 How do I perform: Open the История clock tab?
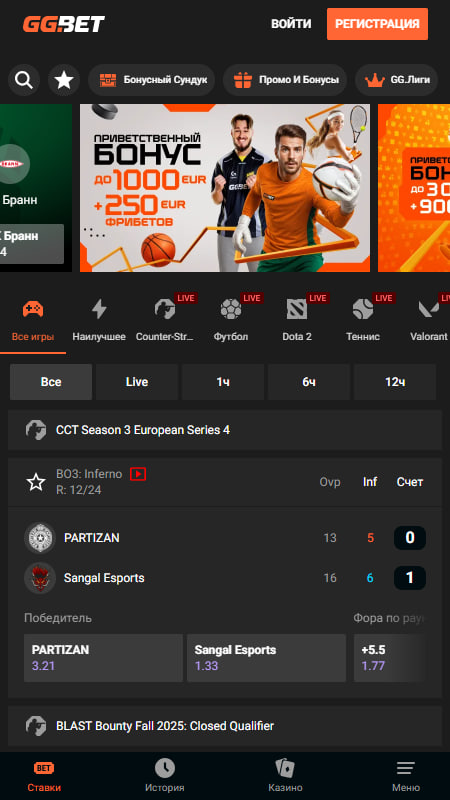(164, 775)
